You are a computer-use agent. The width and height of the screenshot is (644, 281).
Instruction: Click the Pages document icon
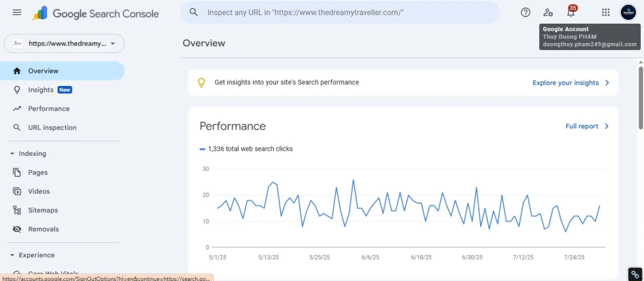(17, 172)
